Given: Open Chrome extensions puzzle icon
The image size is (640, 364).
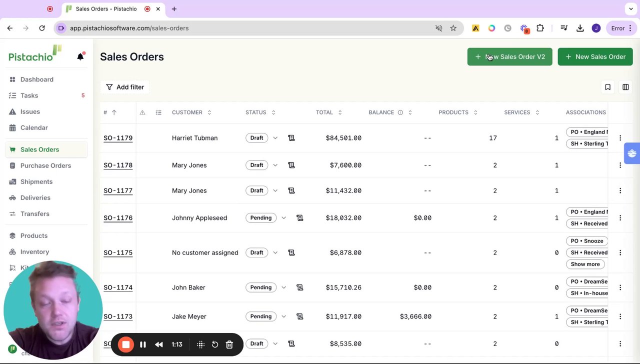Looking at the screenshot, I should 540,28.
